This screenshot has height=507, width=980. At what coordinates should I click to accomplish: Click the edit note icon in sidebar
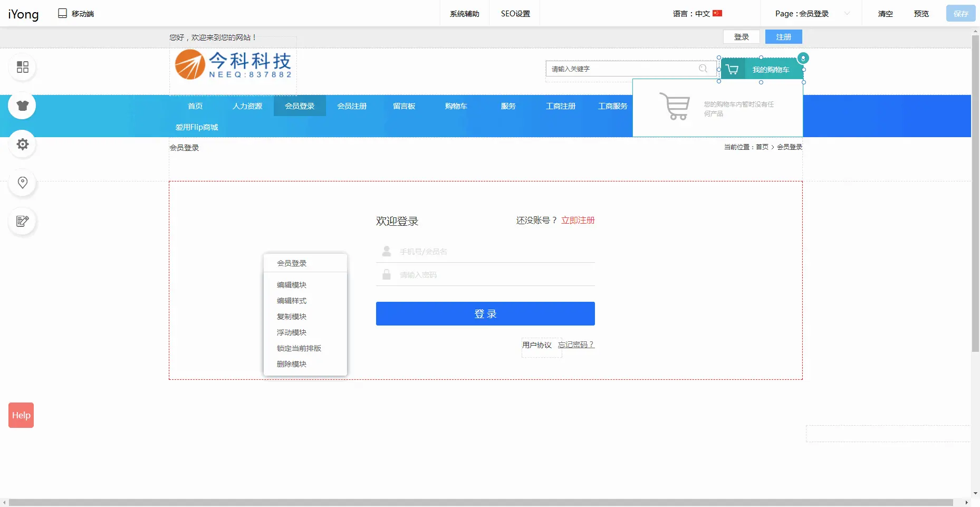coord(22,221)
